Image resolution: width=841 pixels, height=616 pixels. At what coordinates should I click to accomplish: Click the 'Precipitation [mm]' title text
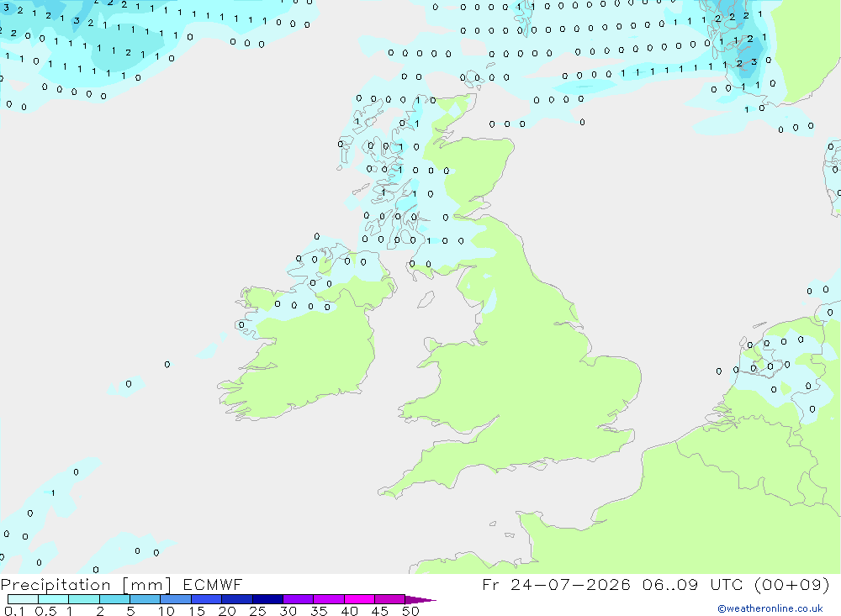pyautogui.click(x=86, y=585)
